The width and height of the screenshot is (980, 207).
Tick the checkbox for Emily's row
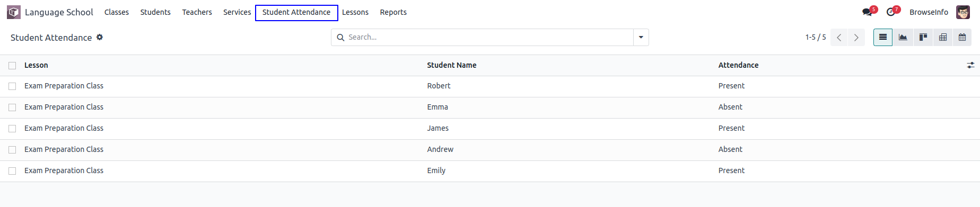coord(12,171)
